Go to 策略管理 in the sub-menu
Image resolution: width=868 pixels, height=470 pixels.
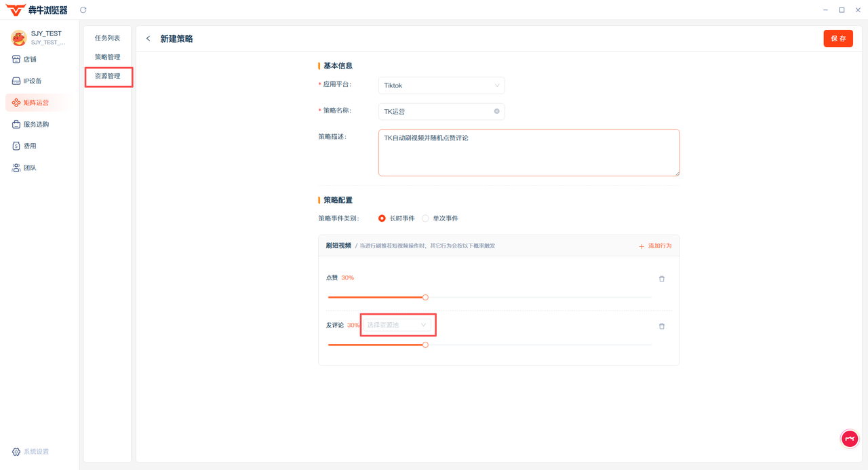108,57
